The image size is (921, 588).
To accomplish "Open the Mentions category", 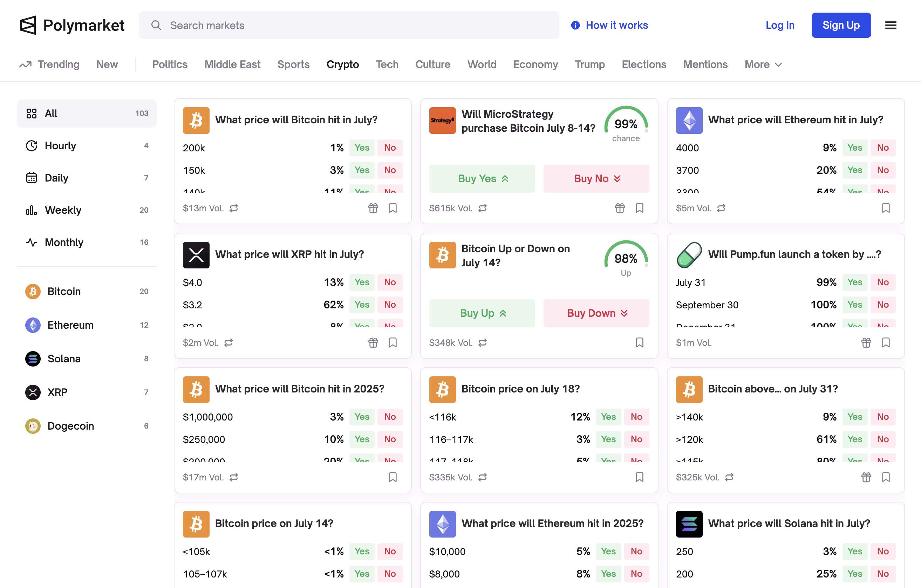I will (705, 64).
